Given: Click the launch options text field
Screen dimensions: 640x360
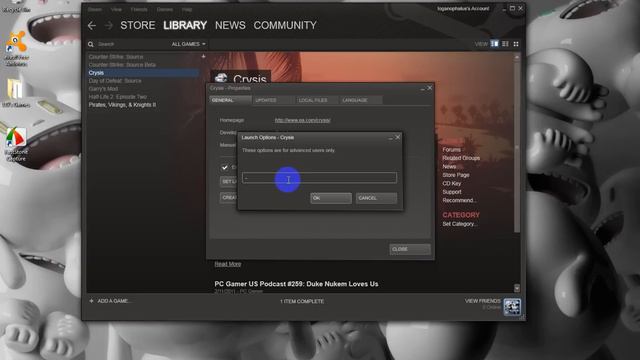Looking at the screenshot, I should click(319, 178).
